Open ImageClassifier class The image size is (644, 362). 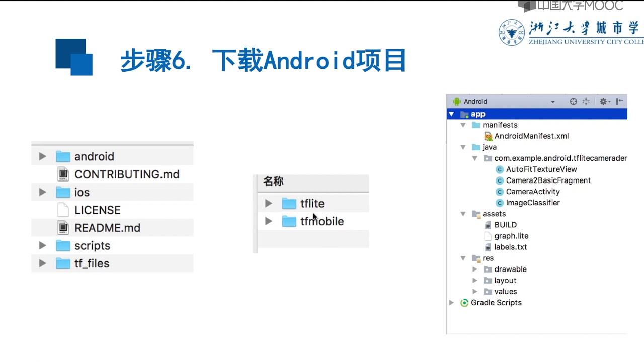tap(533, 203)
